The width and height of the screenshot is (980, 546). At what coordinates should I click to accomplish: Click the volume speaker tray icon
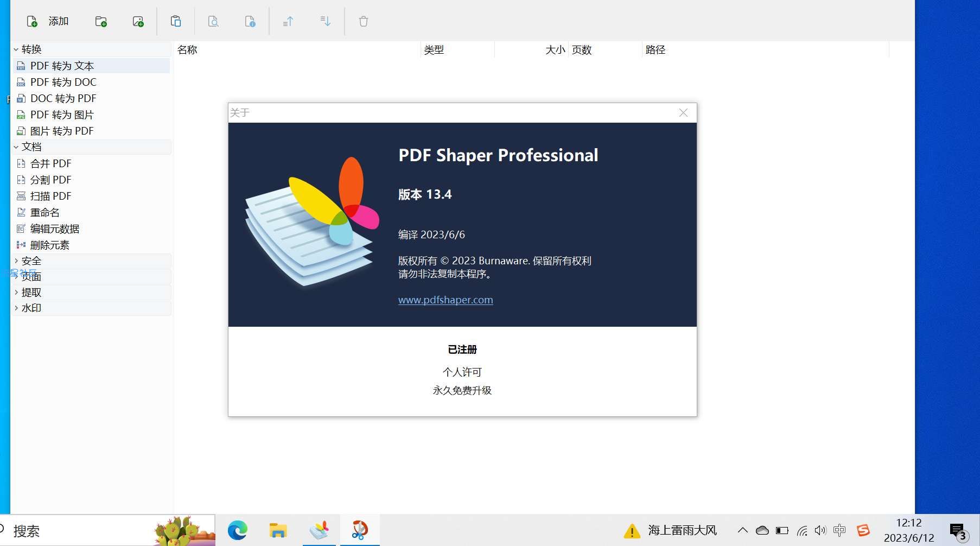tap(820, 530)
